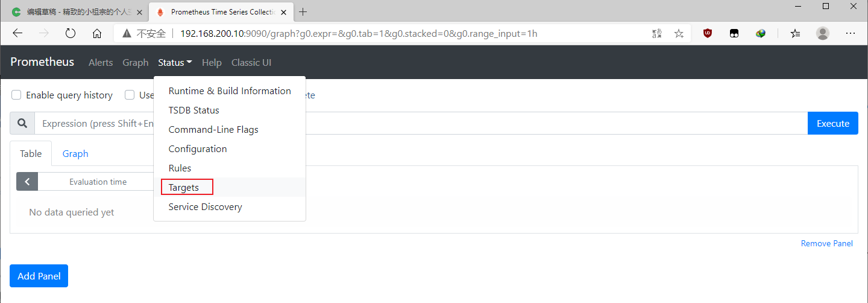The height and width of the screenshot is (303, 868).
Task: Enable query history checkbox
Action: [17, 95]
